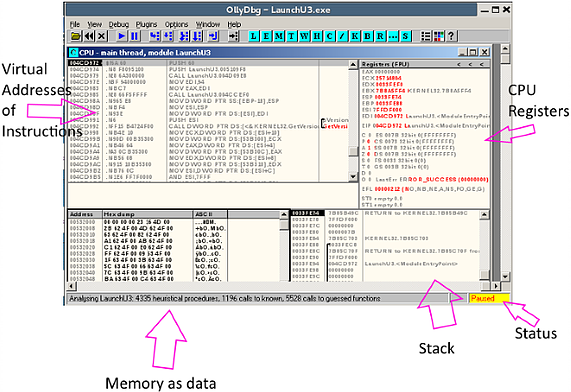Show Handles with the H toolbar button
Screen dimensions: 571x392
[x=317, y=36]
